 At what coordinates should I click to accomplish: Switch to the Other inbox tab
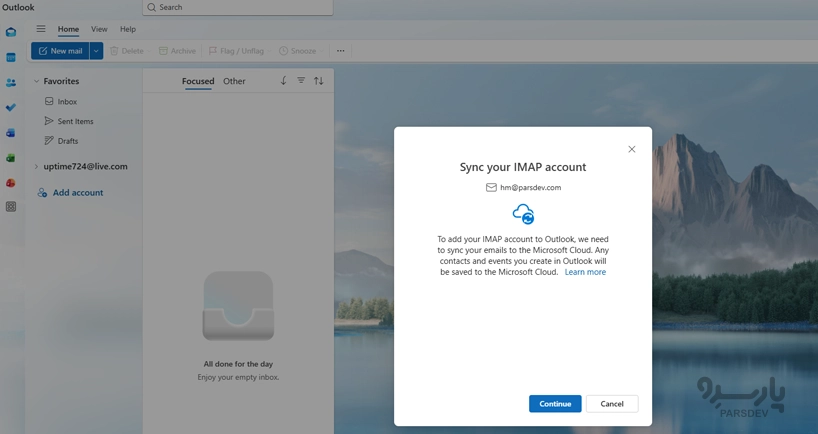tap(234, 81)
